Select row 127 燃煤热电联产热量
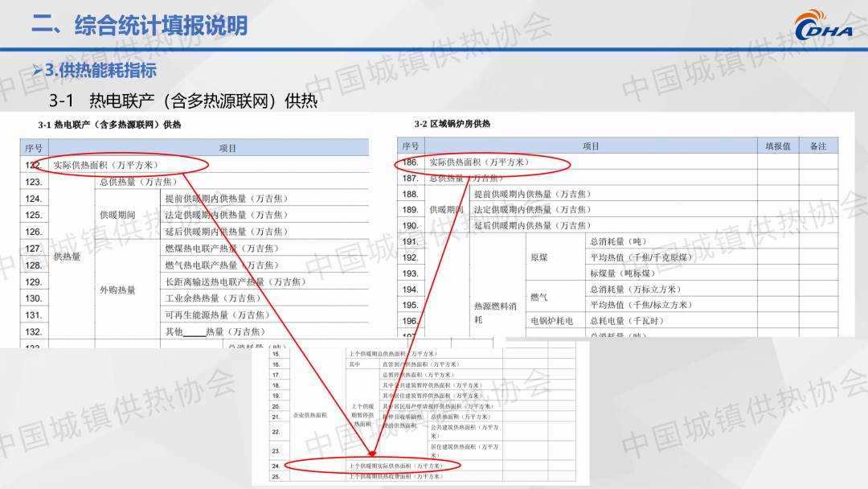Image resolution: width=868 pixels, height=489 pixels. [x=221, y=249]
